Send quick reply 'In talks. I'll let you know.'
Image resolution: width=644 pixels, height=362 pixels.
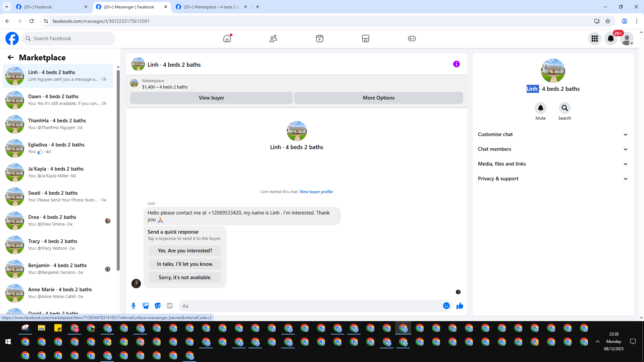tap(185, 264)
